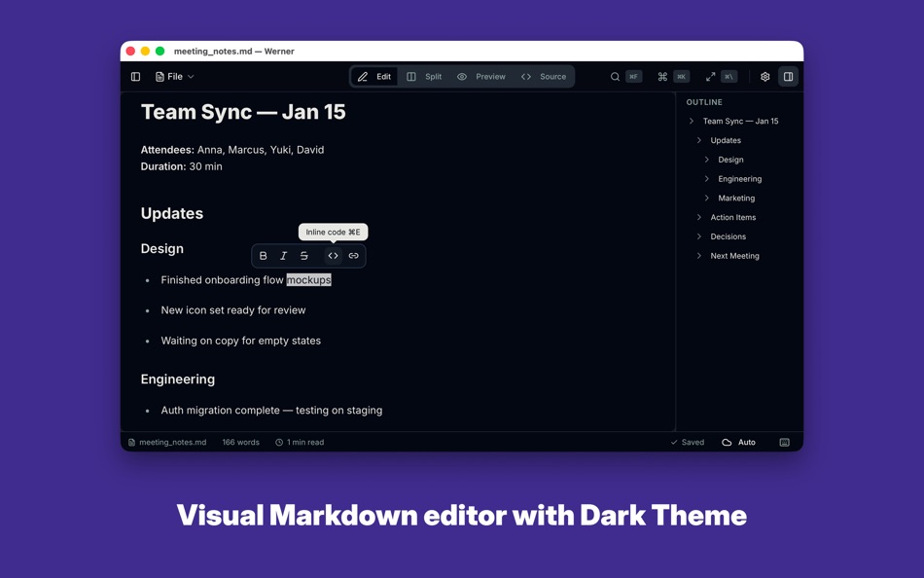Image resolution: width=924 pixels, height=578 pixels.
Task: Apply strikethrough from floating toolbar
Action: point(304,256)
